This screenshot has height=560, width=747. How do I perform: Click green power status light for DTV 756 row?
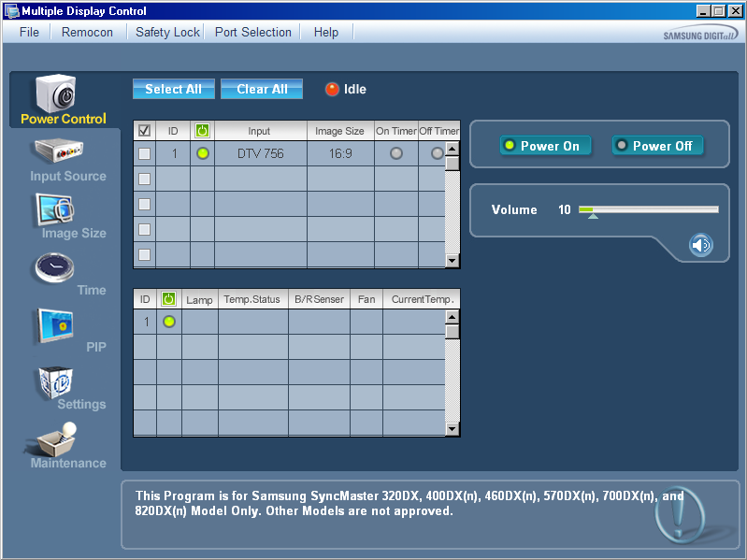tap(203, 153)
